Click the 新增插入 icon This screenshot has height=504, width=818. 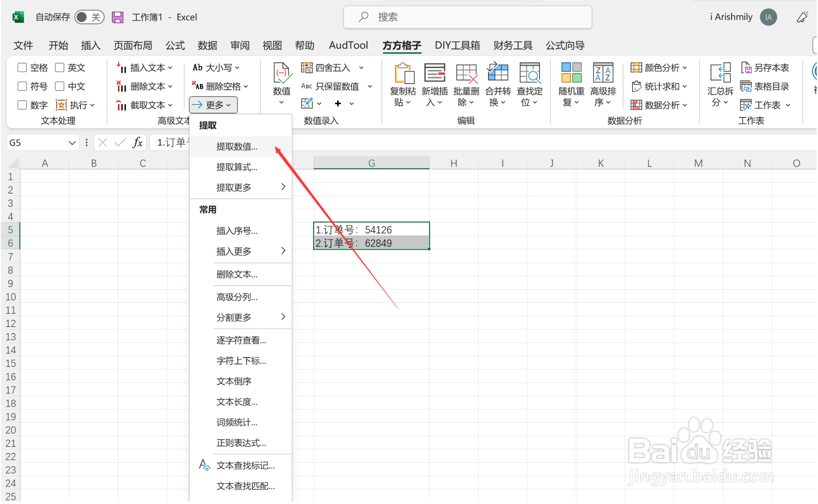435,73
